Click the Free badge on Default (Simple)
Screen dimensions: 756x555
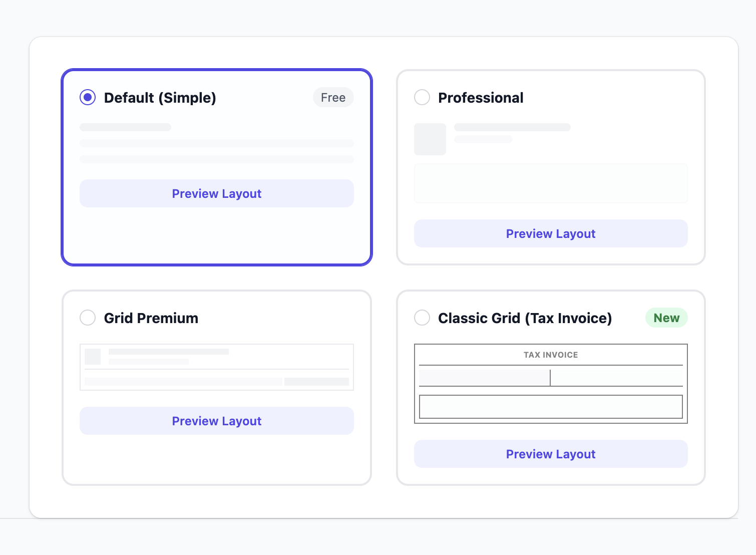[x=333, y=97]
